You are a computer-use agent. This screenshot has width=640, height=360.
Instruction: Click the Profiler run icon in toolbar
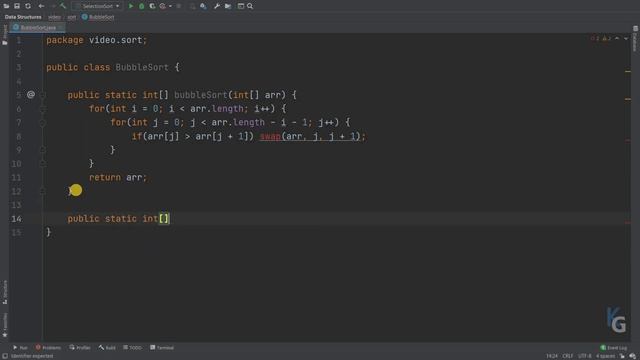(162, 6)
